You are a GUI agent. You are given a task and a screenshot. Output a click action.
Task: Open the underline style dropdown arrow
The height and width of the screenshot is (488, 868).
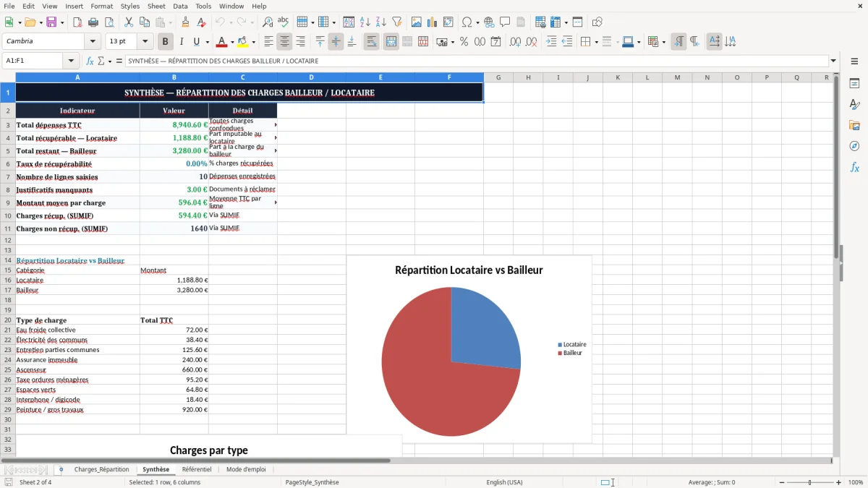pyautogui.click(x=207, y=42)
